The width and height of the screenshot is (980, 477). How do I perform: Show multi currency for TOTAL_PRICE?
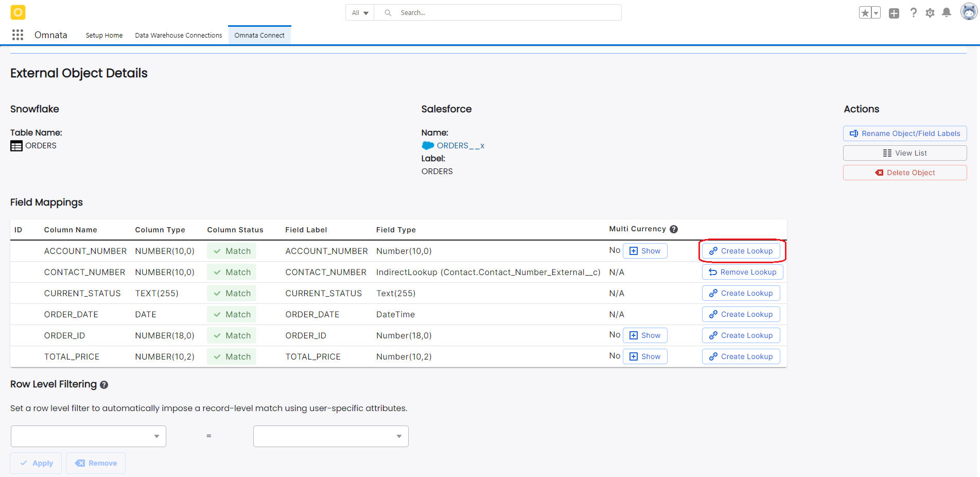(x=645, y=356)
